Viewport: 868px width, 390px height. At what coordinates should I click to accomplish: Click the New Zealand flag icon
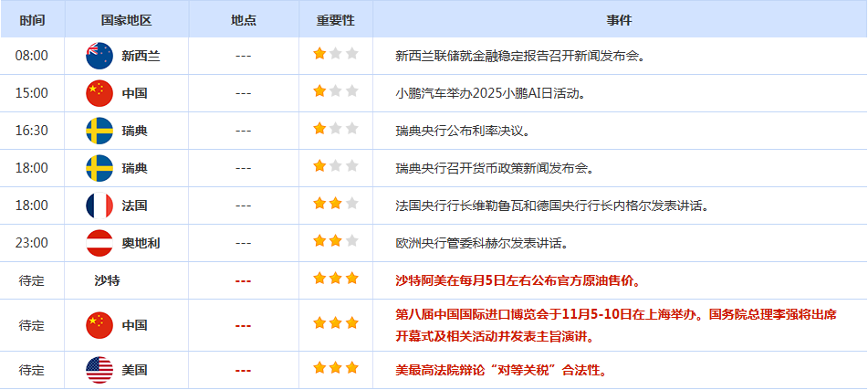pyautogui.click(x=99, y=56)
